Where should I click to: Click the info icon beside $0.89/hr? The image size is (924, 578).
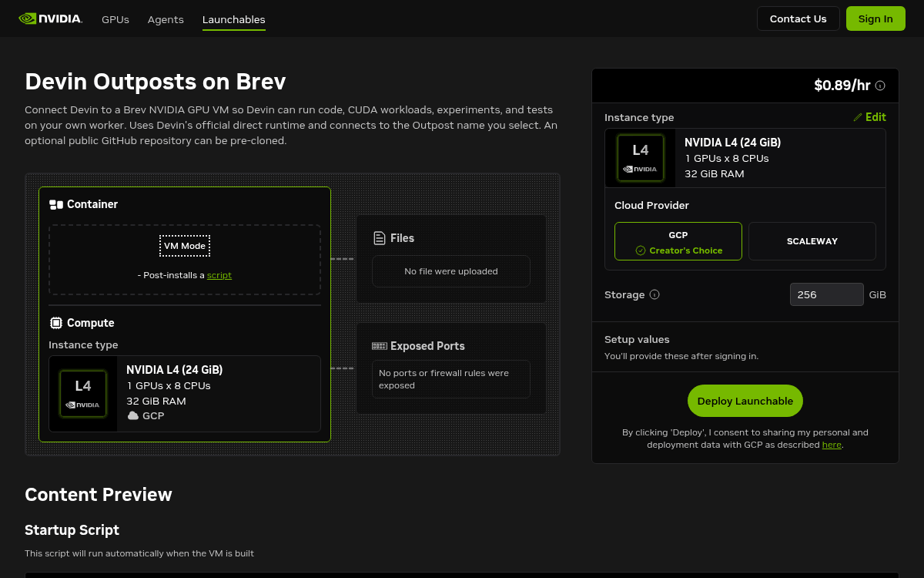[x=880, y=86]
